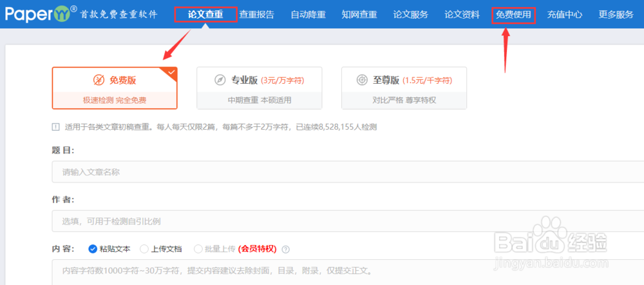This screenshot has height=285, width=644.
Task: Click the 至尊版 target icon
Action: tap(362, 80)
